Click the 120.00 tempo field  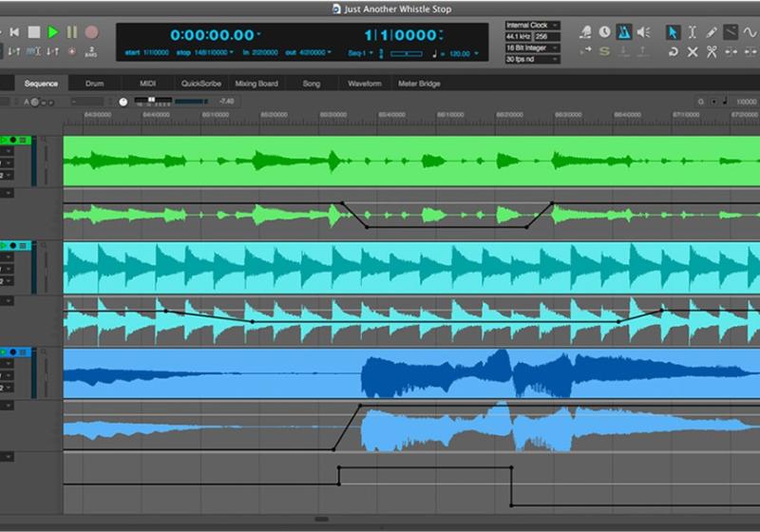(460, 54)
